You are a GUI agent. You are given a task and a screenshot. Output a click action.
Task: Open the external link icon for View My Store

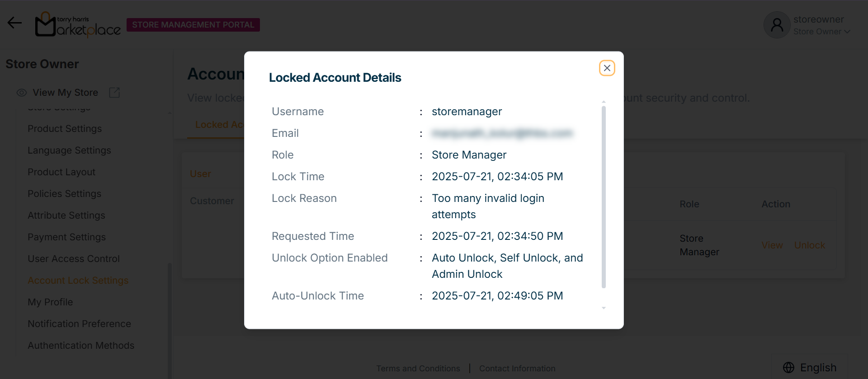tap(114, 93)
